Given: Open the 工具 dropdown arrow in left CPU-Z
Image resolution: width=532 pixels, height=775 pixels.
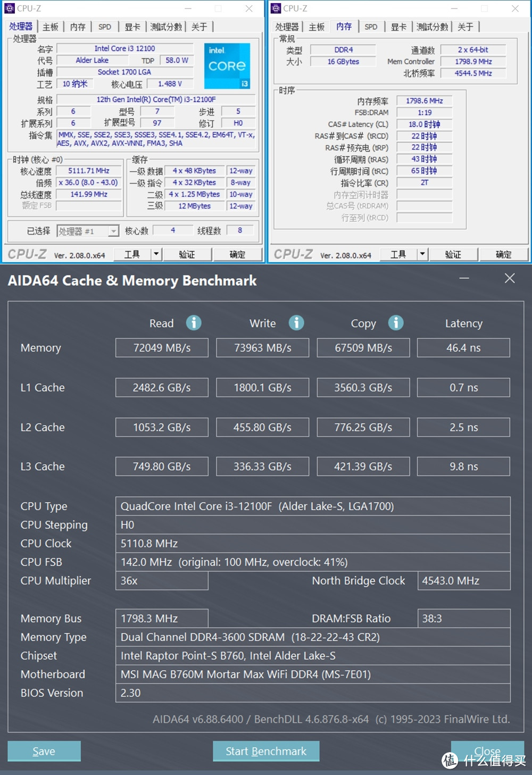Looking at the screenshot, I should (156, 254).
